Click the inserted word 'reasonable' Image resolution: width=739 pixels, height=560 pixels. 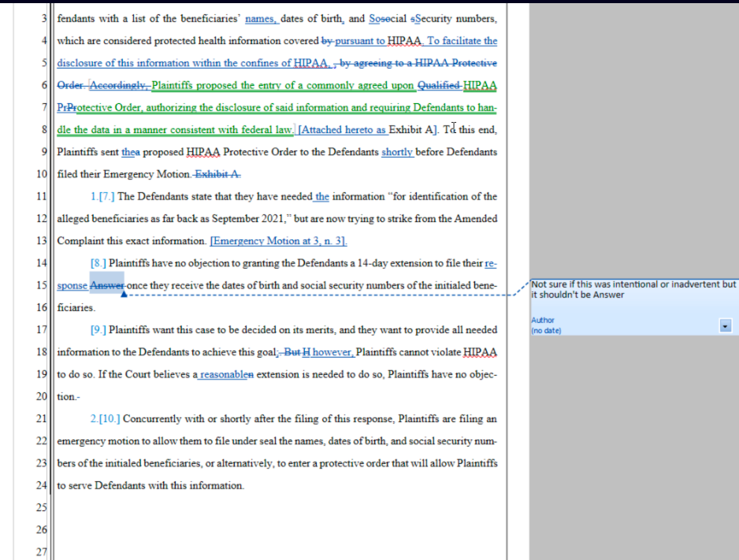click(224, 375)
